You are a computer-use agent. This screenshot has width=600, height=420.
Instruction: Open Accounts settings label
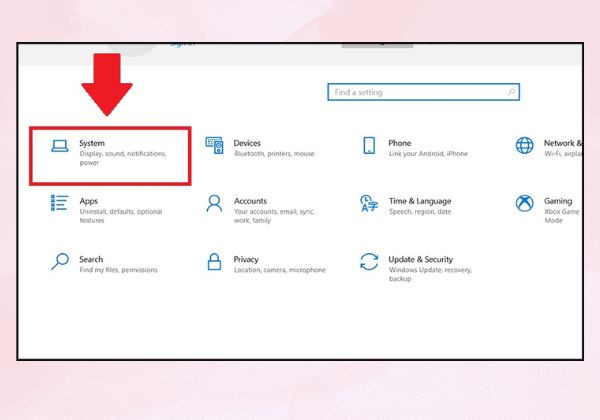[x=251, y=201]
